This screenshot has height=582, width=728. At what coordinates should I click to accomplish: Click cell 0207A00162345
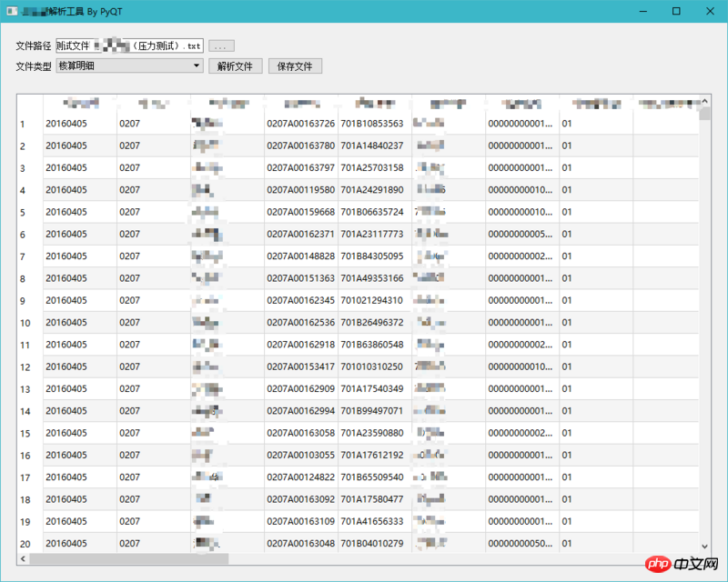point(301,300)
